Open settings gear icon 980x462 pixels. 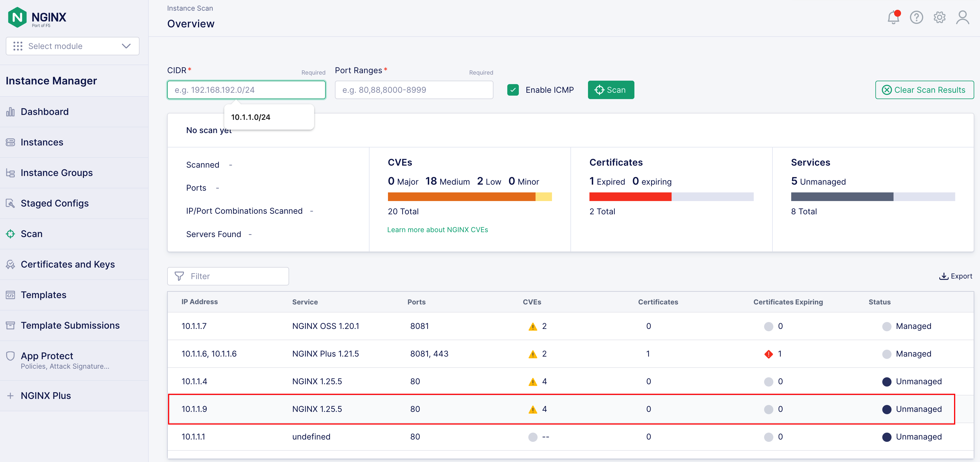click(x=939, y=18)
